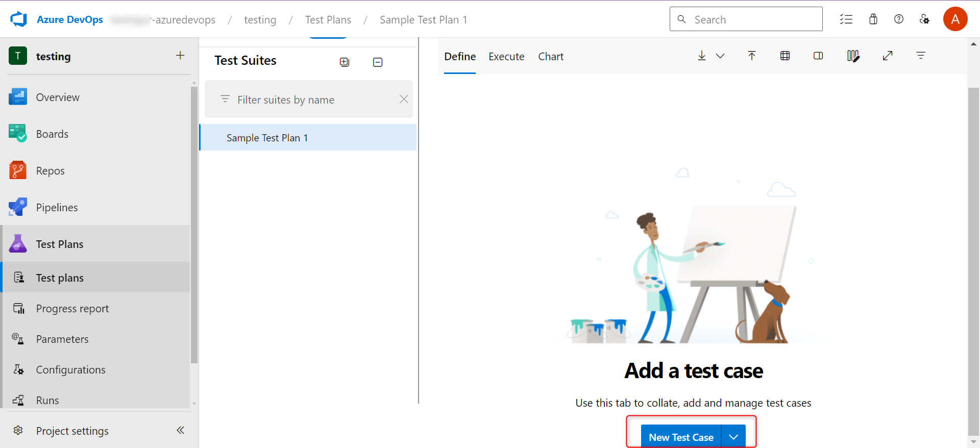This screenshot has height=448, width=980.
Task: Click the New Test Case button
Action: 681,437
